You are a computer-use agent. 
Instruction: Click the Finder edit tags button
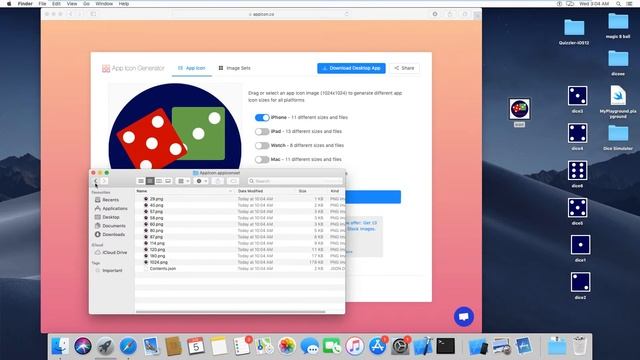(x=233, y=181)
